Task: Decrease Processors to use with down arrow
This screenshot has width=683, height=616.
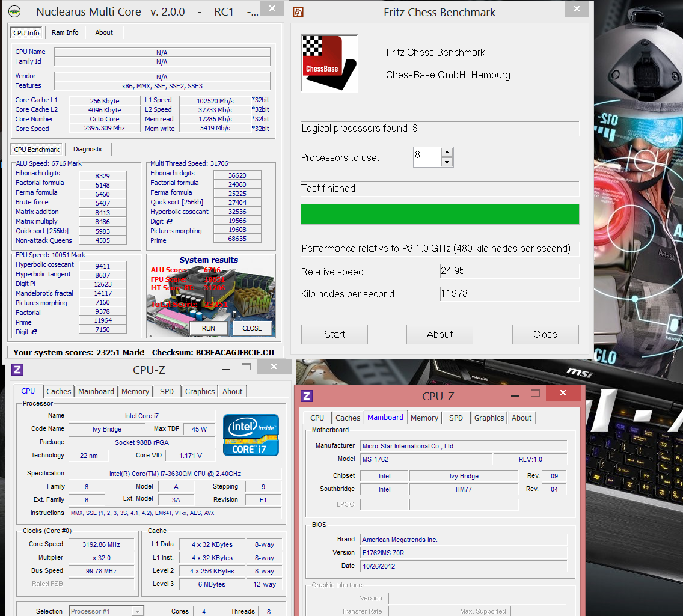Action: 447,162
